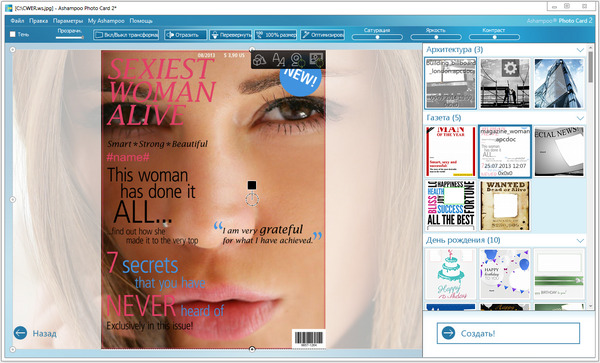
Task: Select the WANTED Dead or Alive template
Action: tap(505, 205)
